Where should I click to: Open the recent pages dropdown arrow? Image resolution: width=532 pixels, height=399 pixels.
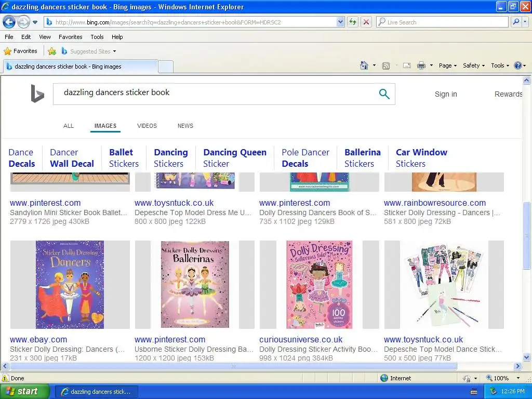tap(35, 22)
